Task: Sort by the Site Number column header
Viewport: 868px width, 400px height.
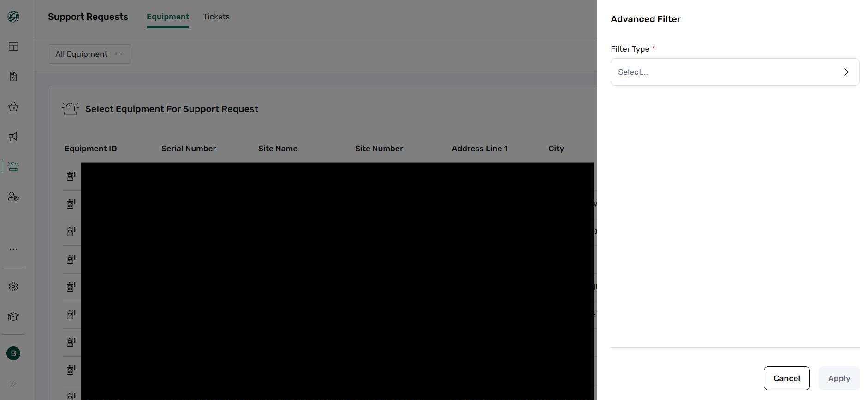Action: [x=379, y=149]
